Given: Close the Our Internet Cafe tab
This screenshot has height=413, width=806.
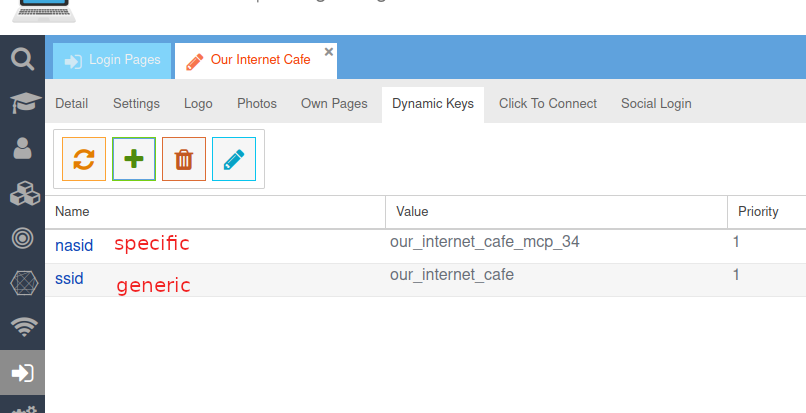Looking at the screenshot, I should coord(329,51).
